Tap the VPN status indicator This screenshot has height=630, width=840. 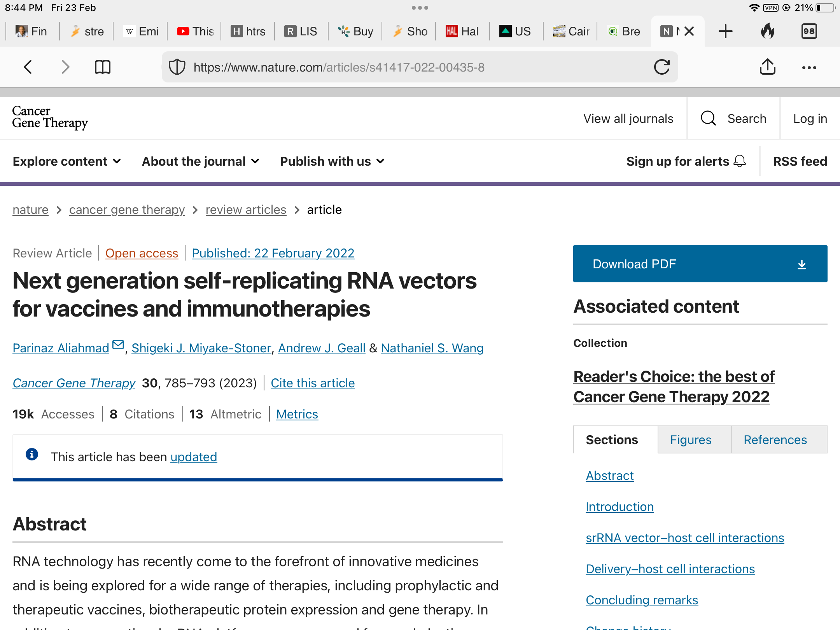point(770,7)
